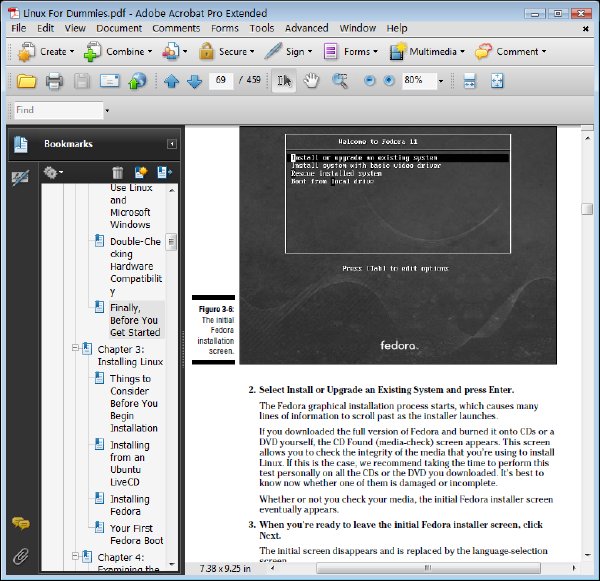Open bookmark Installing Fedora
Viewport: 600px width, 581px height.
coord(130,505)
